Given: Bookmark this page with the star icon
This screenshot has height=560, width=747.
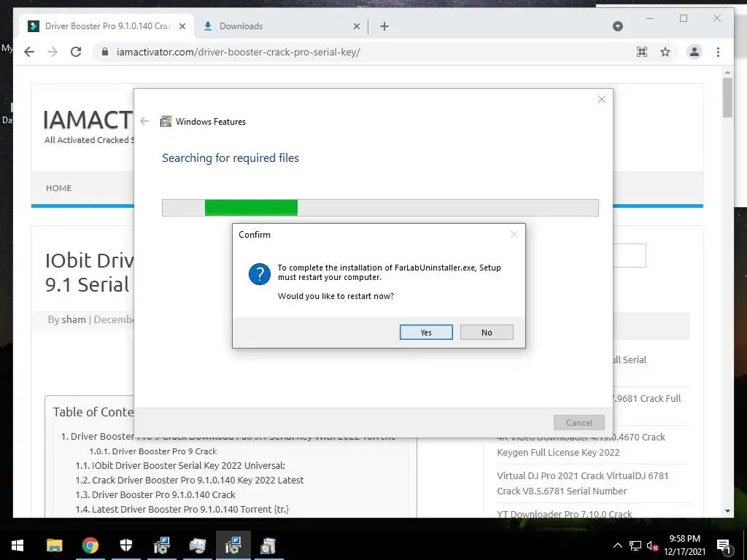Looking at the screenshot, I should click(x=665, y=52).
